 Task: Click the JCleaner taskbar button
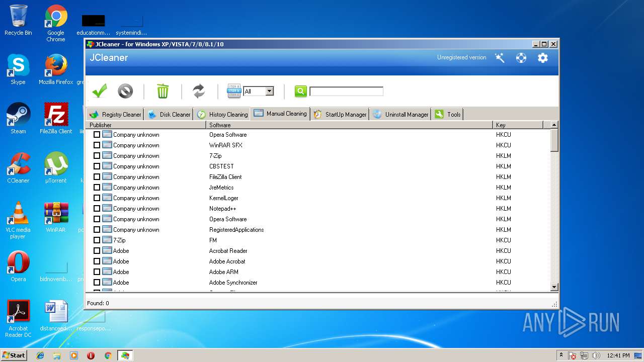(x=125, y=355)
